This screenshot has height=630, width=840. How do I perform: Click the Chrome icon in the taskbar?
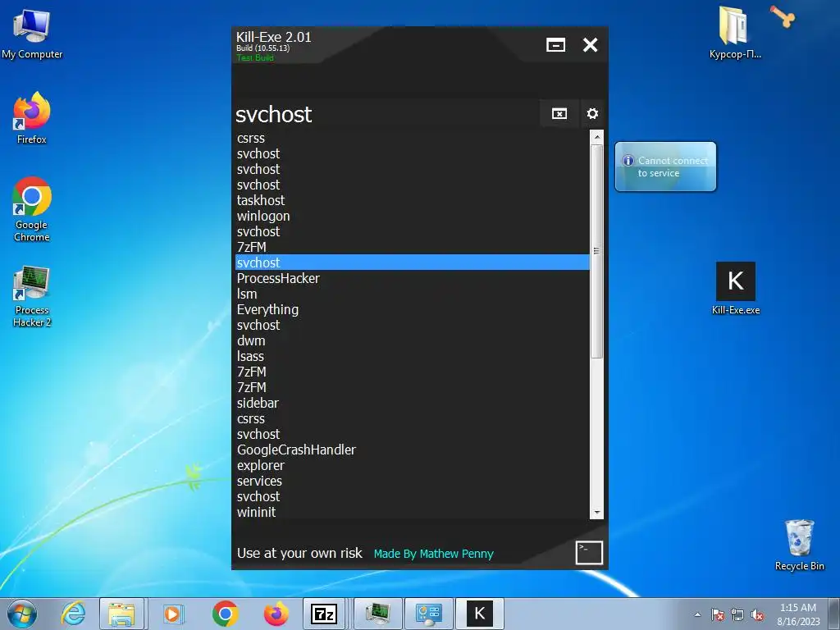[225, 614]
